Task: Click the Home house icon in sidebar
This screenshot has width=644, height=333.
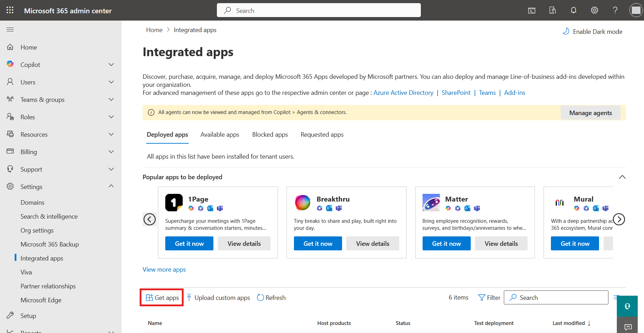Action: (x=10, y=47)
